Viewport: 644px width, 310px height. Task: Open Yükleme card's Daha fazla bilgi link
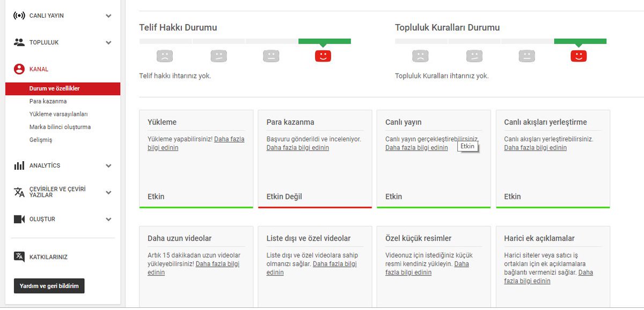point(196,143)
